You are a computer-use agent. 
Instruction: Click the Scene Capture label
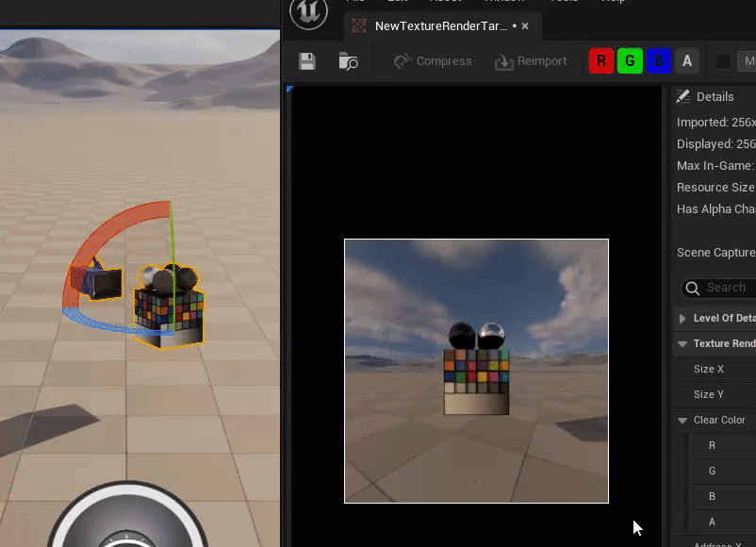pos(716,252)
